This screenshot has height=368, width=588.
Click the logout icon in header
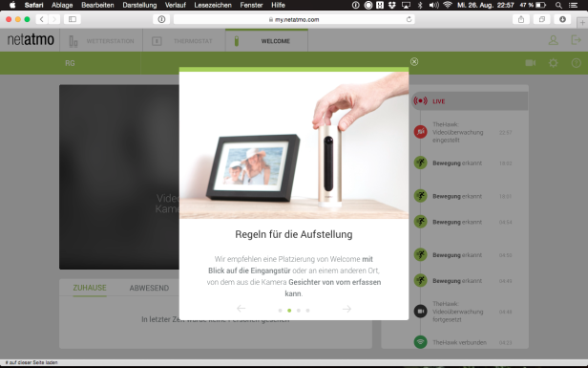pyautogui.click(x=576, y=40)
